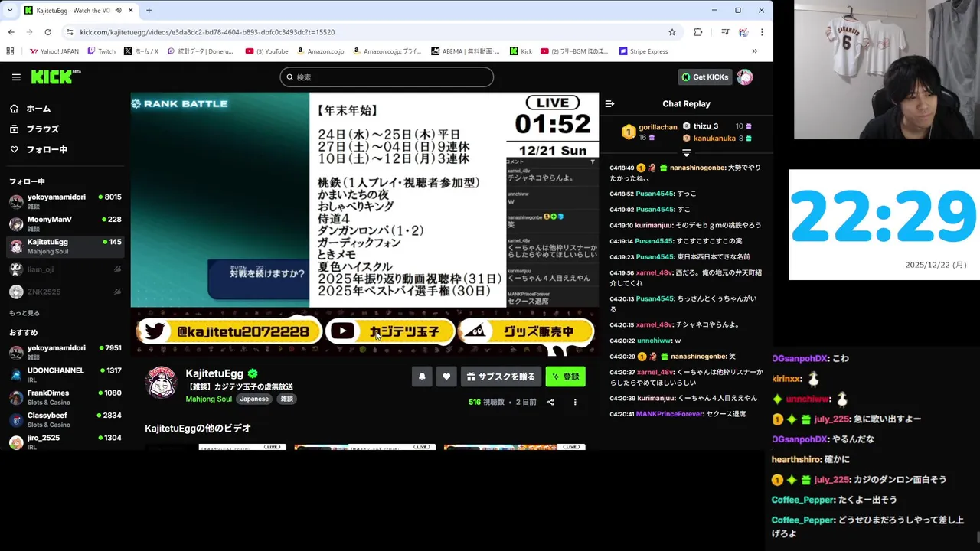
Task: Go back with the browser back arrow
Action: (11, 32)
